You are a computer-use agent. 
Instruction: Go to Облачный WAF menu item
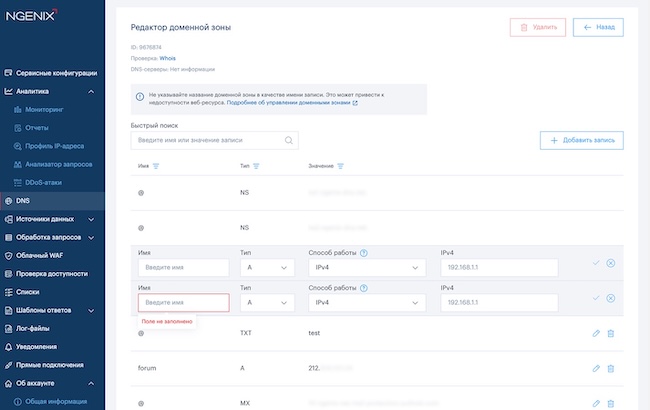(47, 256)
